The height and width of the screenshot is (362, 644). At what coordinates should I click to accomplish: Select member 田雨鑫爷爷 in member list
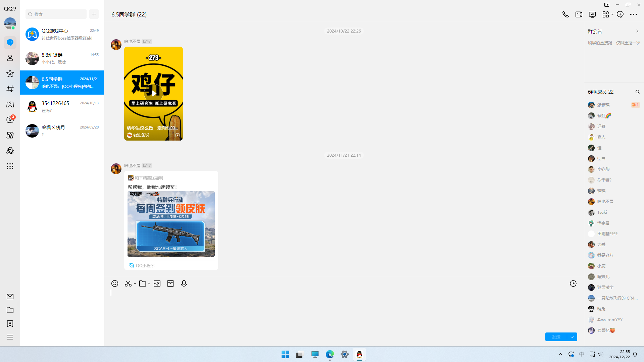pos(614,234)
